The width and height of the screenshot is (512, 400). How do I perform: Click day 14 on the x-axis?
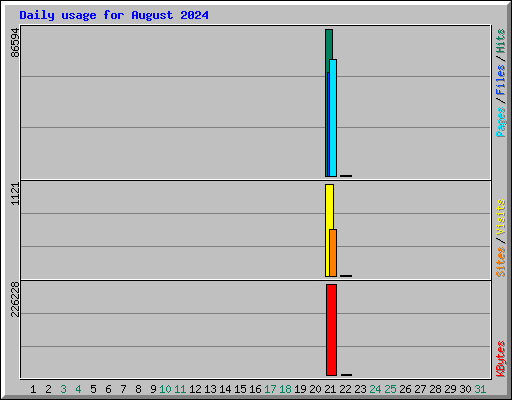(225, 389)
